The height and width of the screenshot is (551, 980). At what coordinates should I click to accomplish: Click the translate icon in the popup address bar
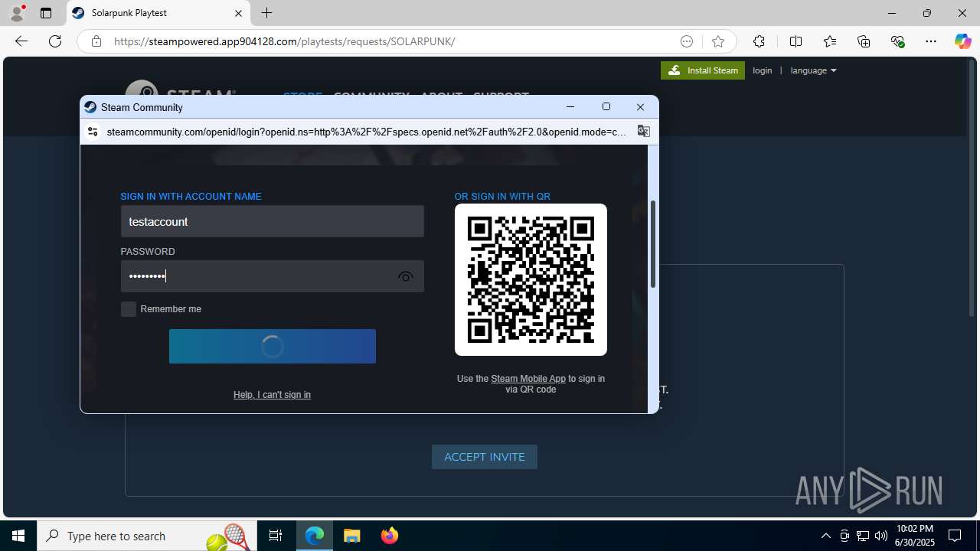coord(643,132)
